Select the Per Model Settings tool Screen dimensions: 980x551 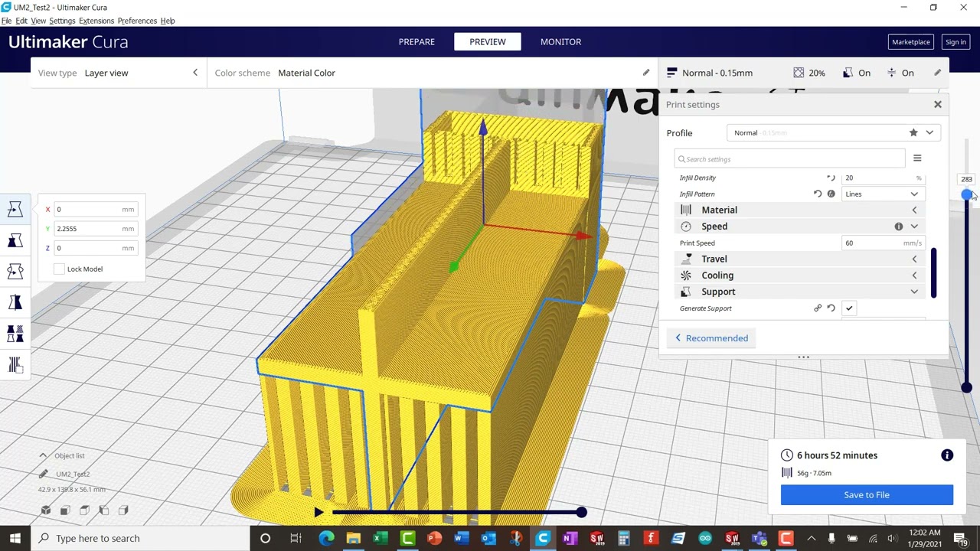[15, 334]
